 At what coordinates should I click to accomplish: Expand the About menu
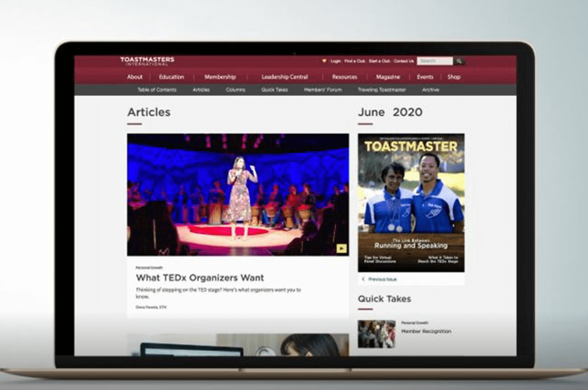point(135,77)
